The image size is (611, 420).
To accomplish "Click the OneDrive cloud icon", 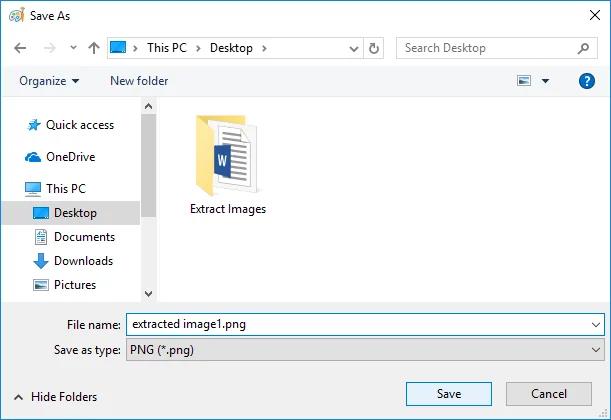I will point(33,157).
